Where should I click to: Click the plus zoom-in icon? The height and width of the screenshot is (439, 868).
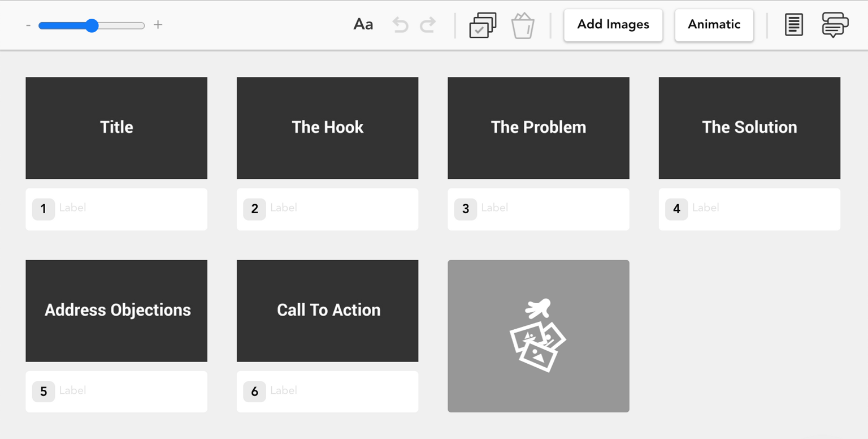pos(158,25)
